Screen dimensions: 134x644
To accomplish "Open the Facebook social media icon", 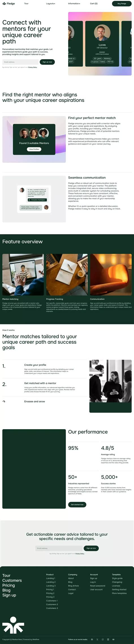I will (x=92, y=639).
